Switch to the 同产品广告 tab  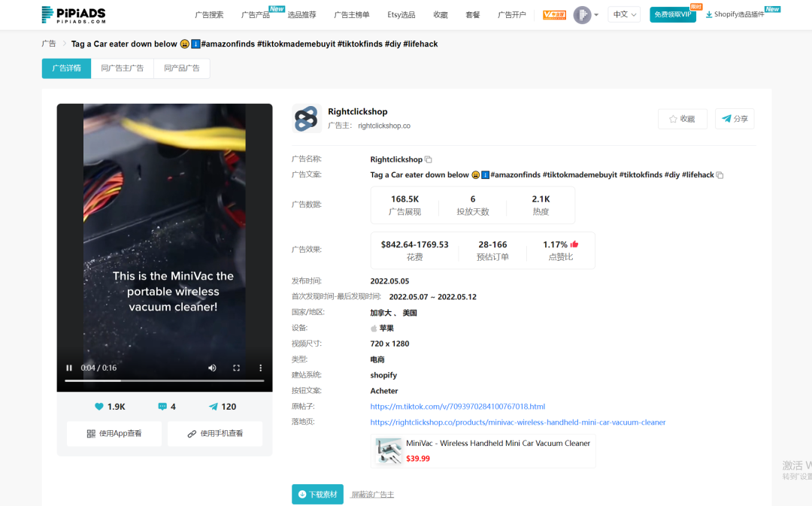coord(182,68)
